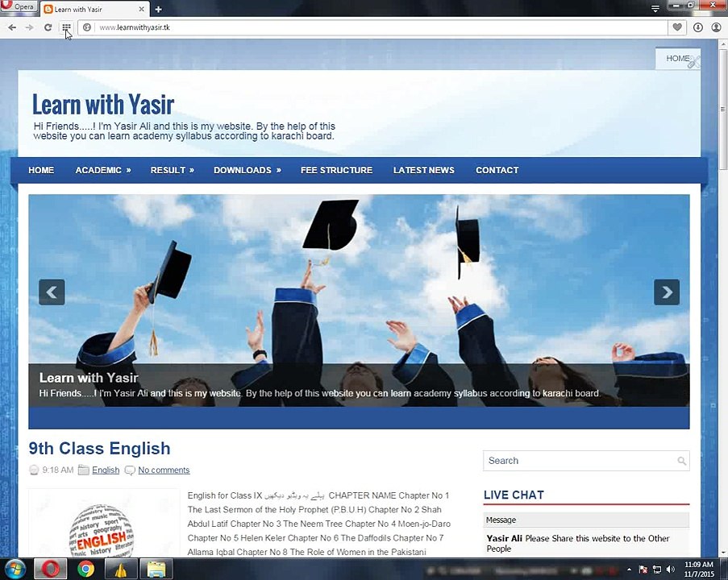This screenshot has width=728, height=580.
Task: Open the Opera account profile icon
Action: click(716, 27)
